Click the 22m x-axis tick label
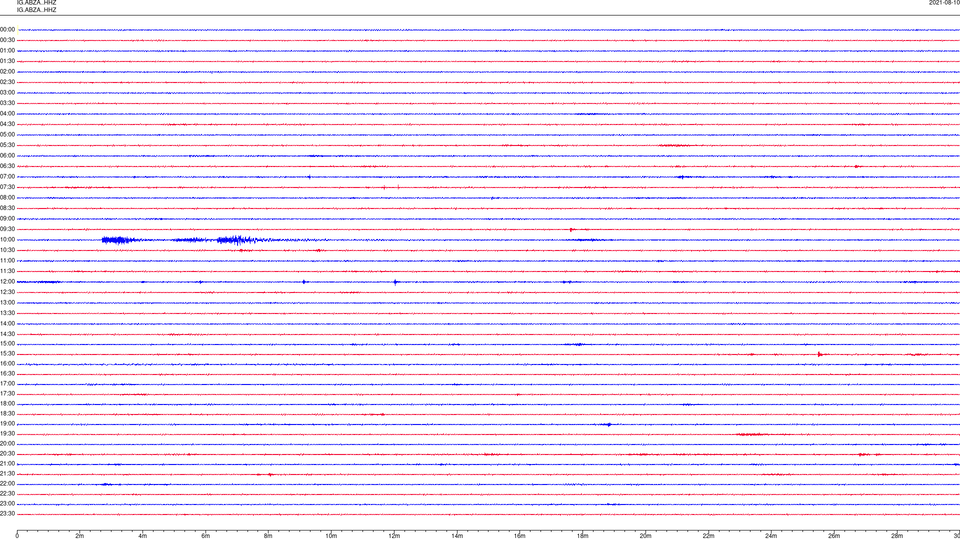960x540 pixels. 708,536
